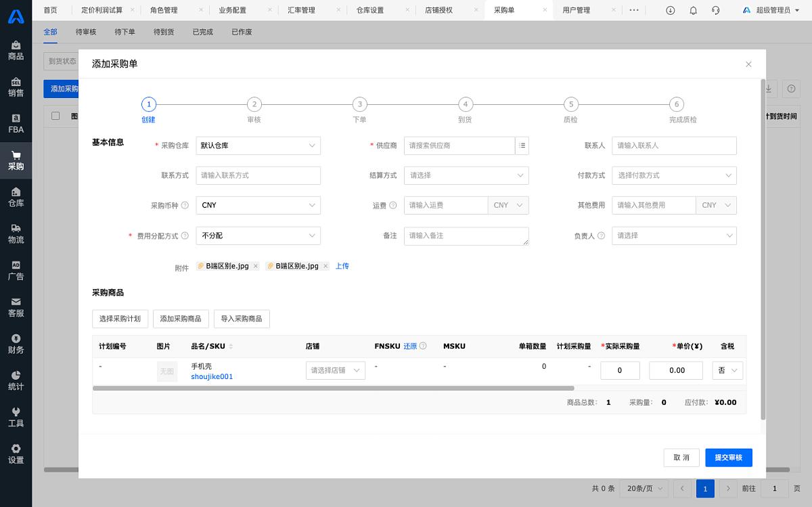
Task: Click the headset support icon in the top bar
Action: (716, 10)
